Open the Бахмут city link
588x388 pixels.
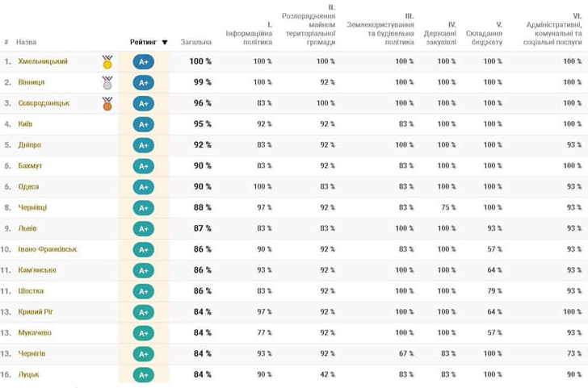(x=30, y=166)
